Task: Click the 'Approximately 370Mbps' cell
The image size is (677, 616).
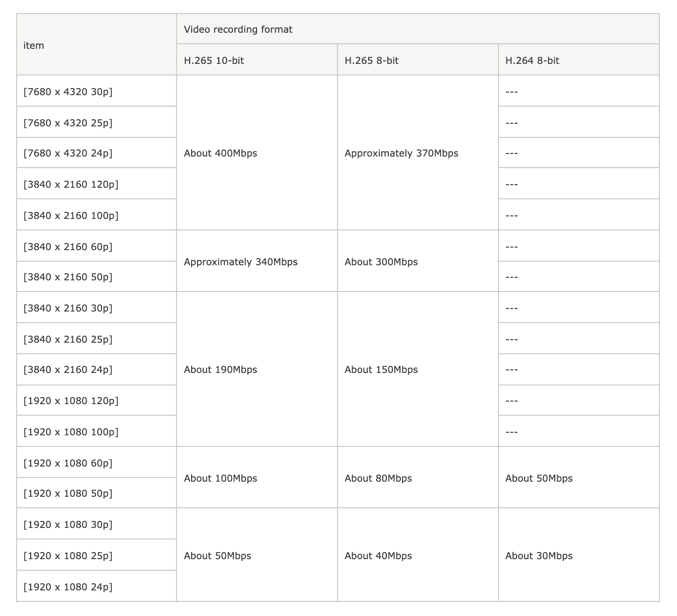Action: [401, 153]
